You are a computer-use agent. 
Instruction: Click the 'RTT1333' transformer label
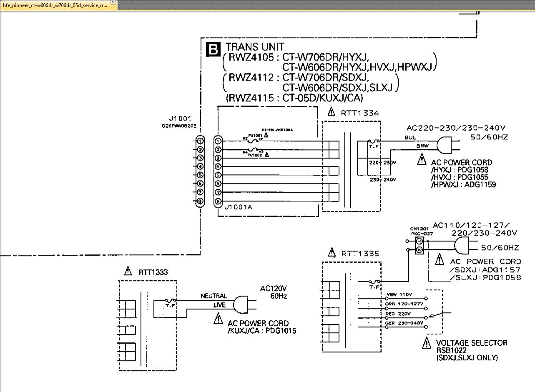pyautogui.click(x=153, y=272)
